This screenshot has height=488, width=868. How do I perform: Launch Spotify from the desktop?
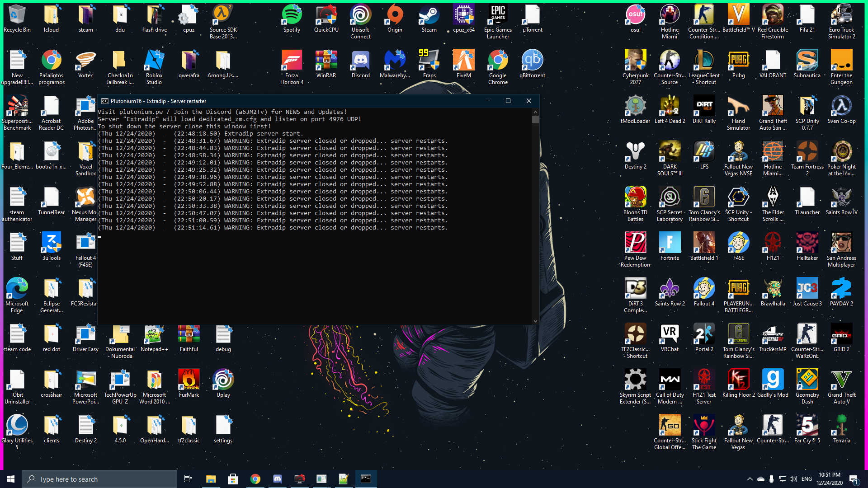(292, 19)
